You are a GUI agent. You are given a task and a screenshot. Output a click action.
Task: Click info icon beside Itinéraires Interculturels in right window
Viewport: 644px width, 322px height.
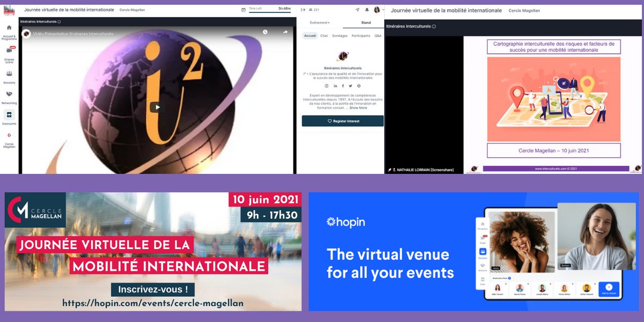click(434, 26)
